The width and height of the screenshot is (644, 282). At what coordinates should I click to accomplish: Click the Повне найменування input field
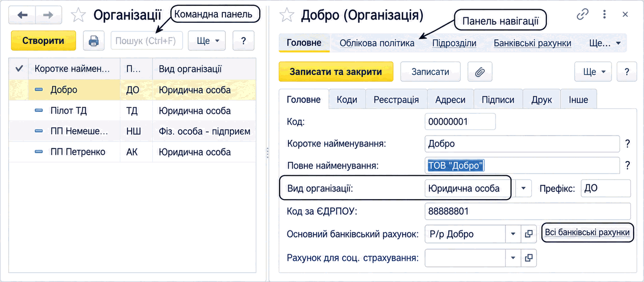pos(522,165)
